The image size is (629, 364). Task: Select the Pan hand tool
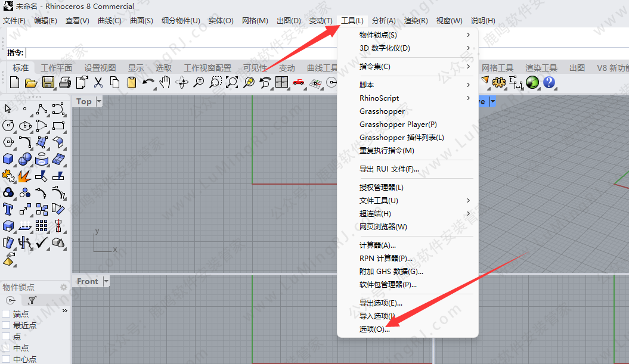coord(165,82)
